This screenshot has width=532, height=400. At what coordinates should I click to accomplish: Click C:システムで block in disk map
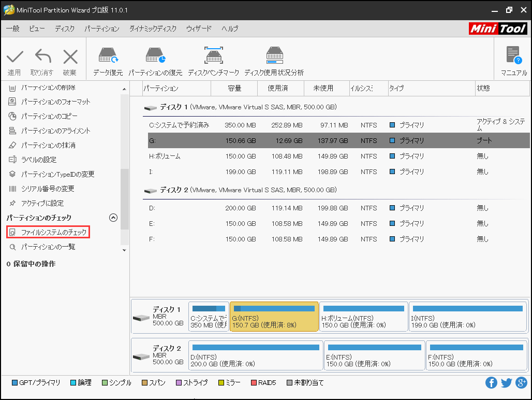pyautogui.click(x=209, y=317)
